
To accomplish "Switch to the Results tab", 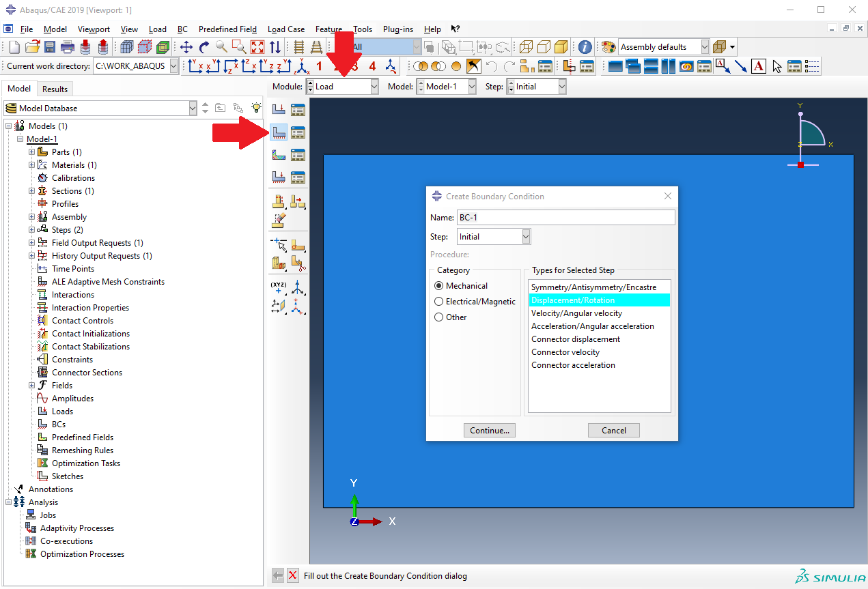I will (55, 89).
